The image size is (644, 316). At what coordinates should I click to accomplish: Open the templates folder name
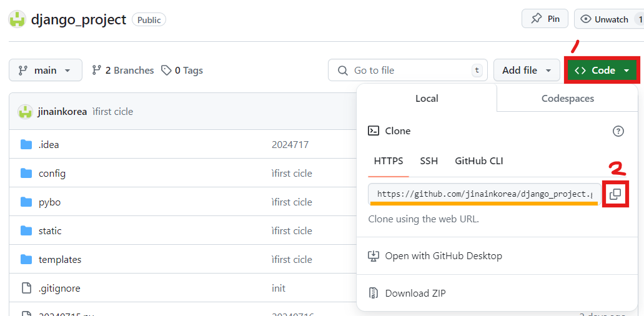point(60,259)
